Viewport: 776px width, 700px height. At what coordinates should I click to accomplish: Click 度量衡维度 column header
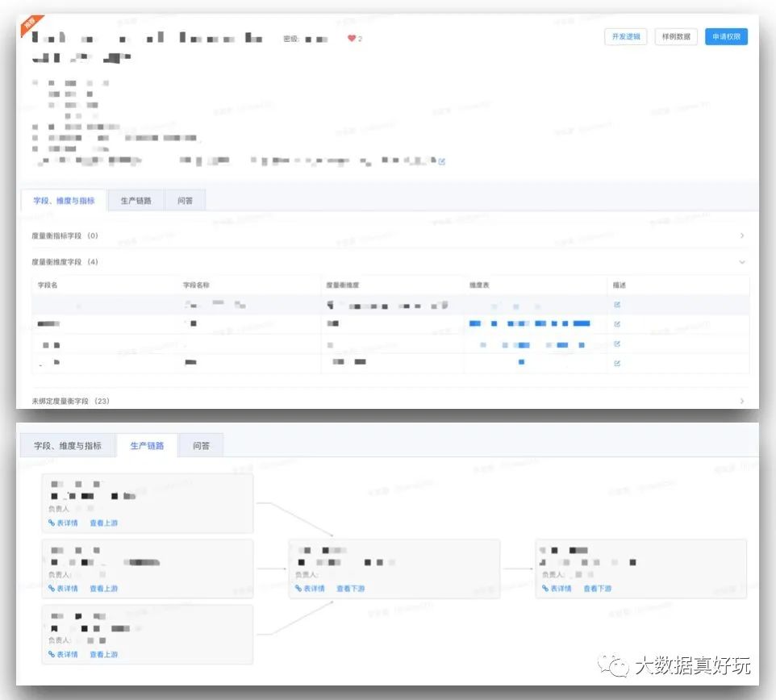coord(343,285)
